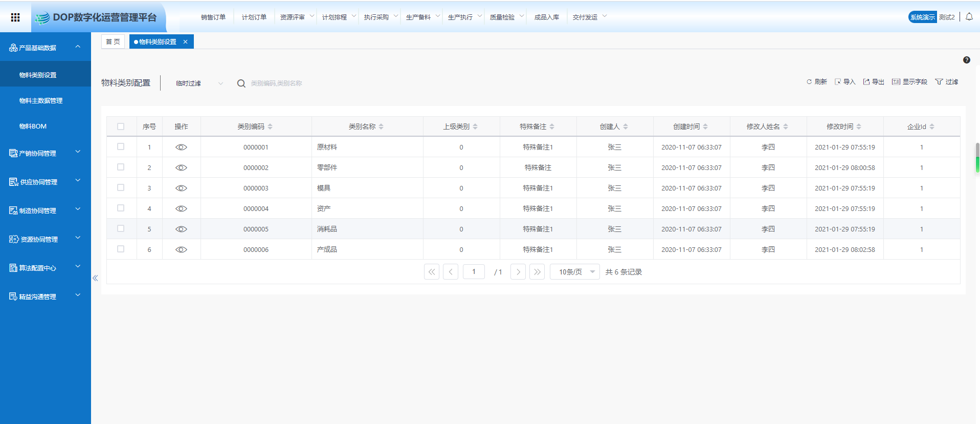980x424 pixels.
Task: View details of row 0000002
Action: tap(181, 167)
